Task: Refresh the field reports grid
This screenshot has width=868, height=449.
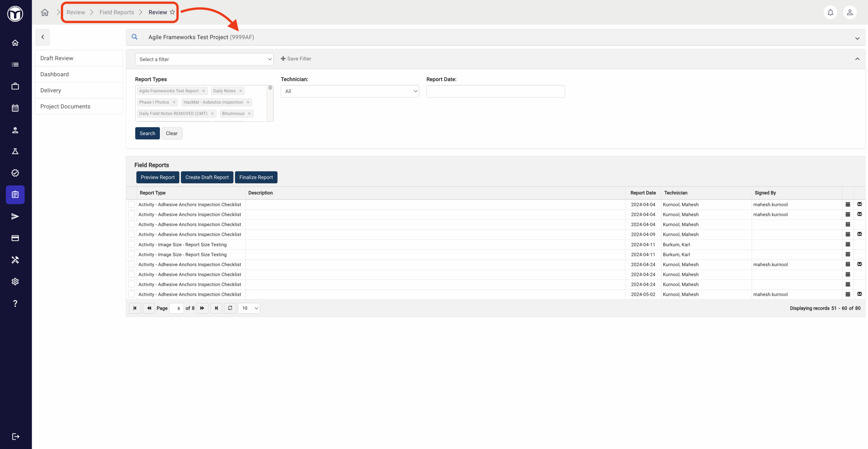Action: point(230,308)
